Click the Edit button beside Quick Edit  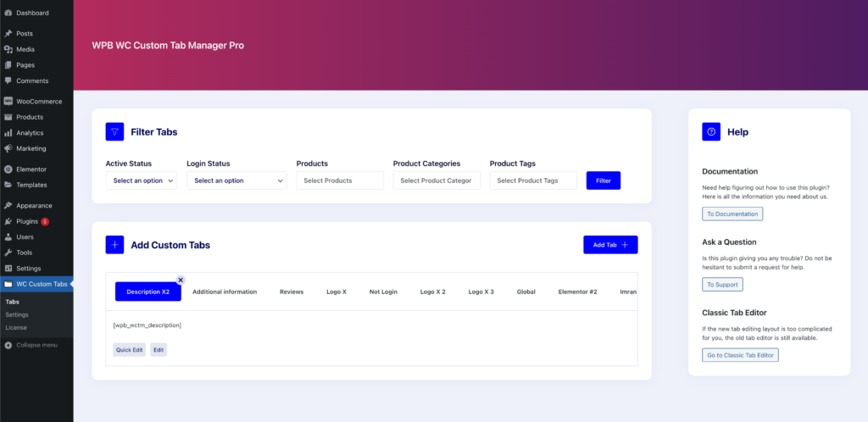159,349
